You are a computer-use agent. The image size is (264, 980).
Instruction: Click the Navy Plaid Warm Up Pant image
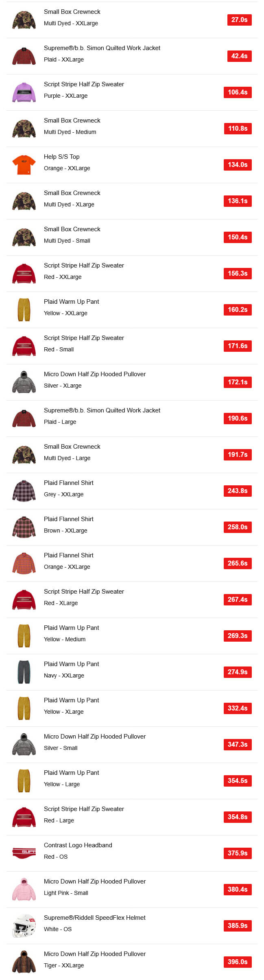coord(24,672)
